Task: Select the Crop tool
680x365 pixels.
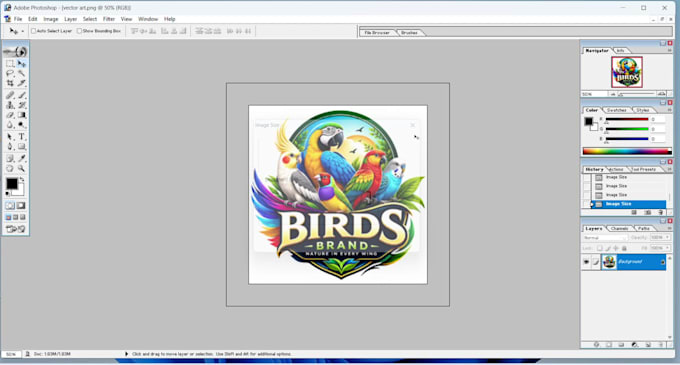Action: pos(10,83)
